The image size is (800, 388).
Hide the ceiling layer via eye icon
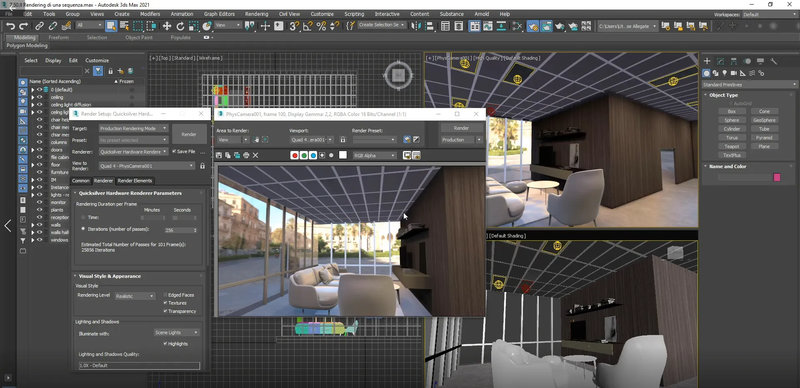tap(39, 96)
